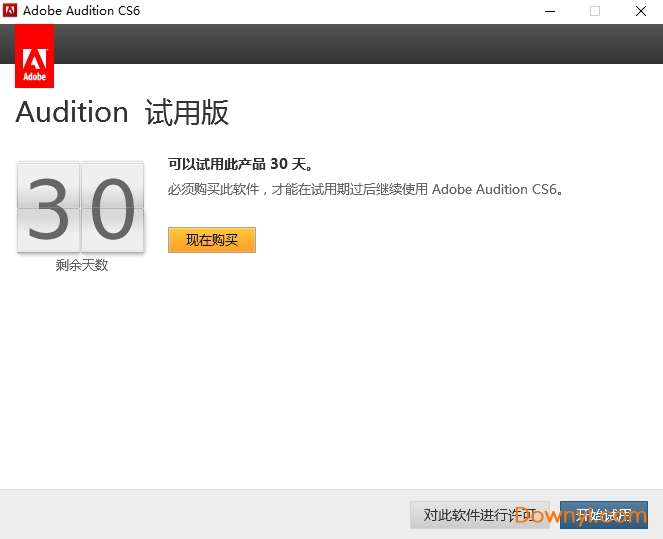Close the Adobe Audition CS6 dialog
Screen dimensions: 663x539
point(641,11)
